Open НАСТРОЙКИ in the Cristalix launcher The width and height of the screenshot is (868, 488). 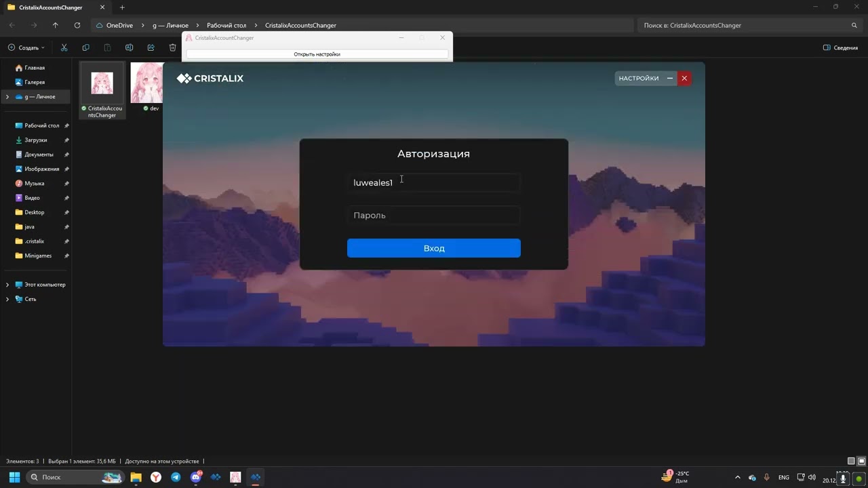coord(639,79)
